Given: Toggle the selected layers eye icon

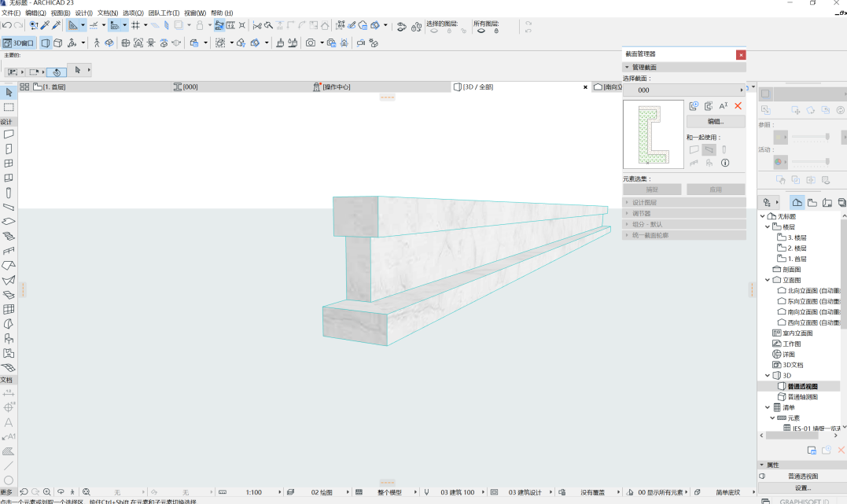Looking at the screenshot, I should tap(434, 31).
